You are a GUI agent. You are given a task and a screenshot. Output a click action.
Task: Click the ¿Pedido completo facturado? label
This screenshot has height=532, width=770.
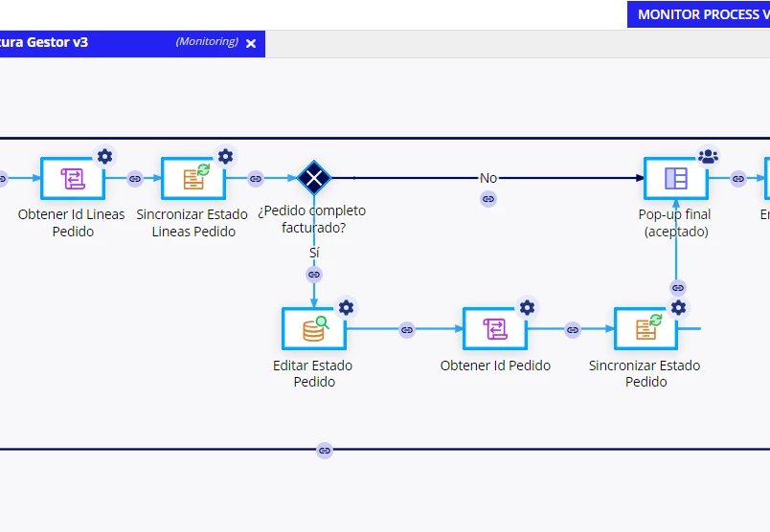tap(312, 219)
